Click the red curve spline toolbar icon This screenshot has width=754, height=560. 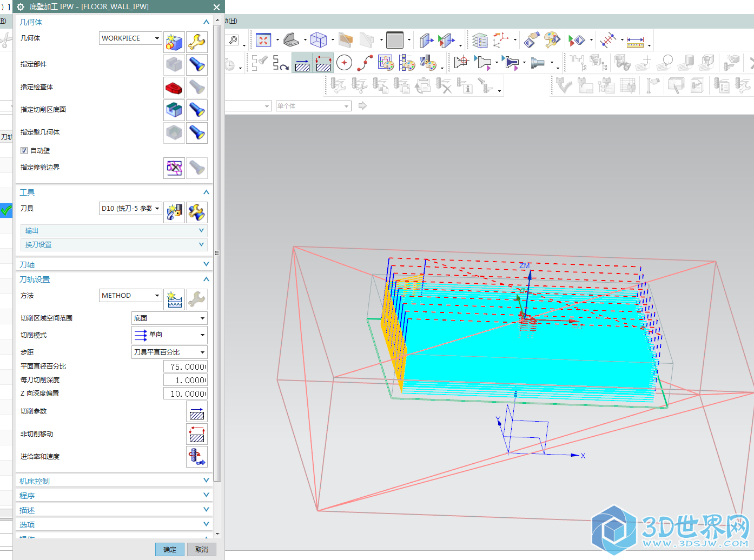click(365, 63)
